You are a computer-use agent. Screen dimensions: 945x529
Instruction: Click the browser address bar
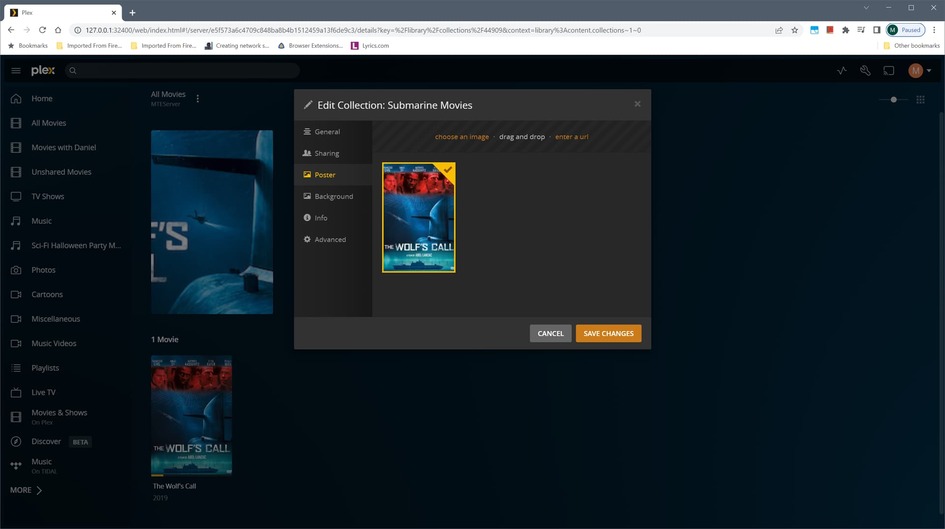422,30
